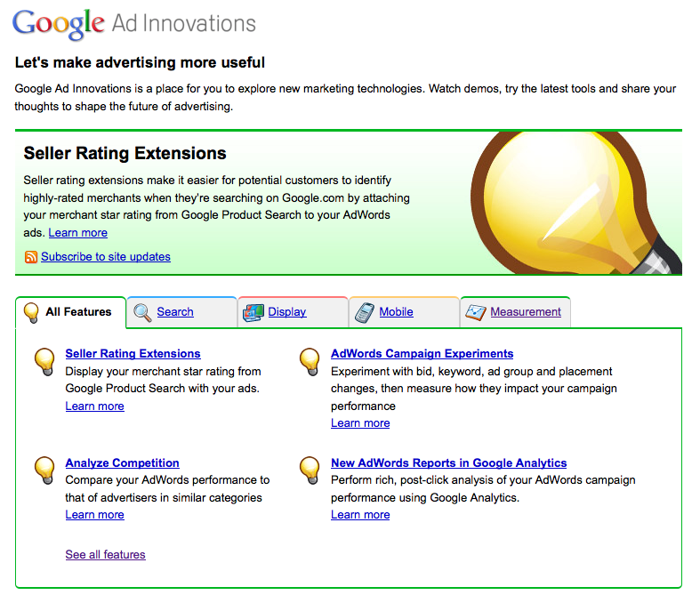
Task: Click the lightbulb beside Analyze Competition
Action: [x=44, y=469]
